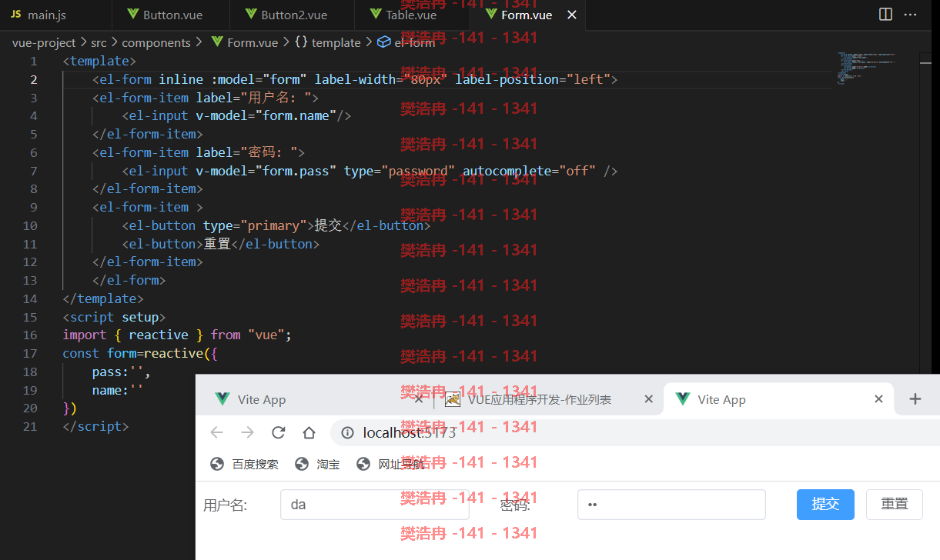The width and height of the screenshot is (940, 560).
Task: Click vue-project in the breadcrumb
Action: coord(44,42)
